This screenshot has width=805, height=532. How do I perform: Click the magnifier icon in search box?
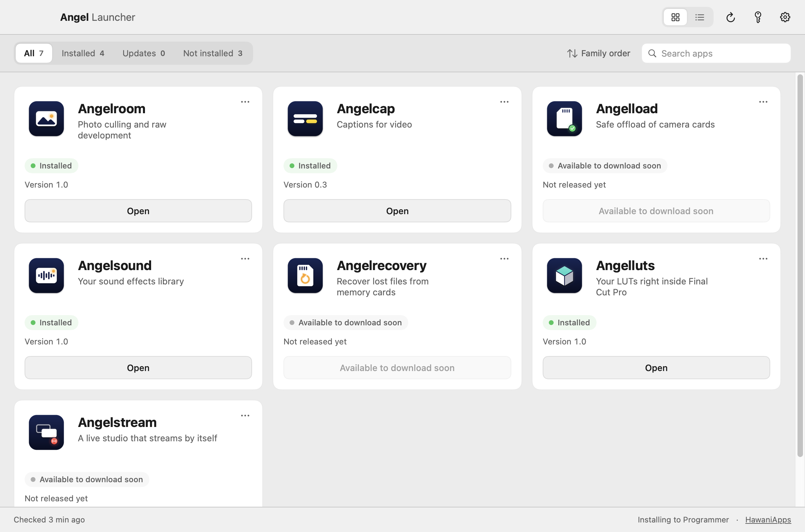652,53
